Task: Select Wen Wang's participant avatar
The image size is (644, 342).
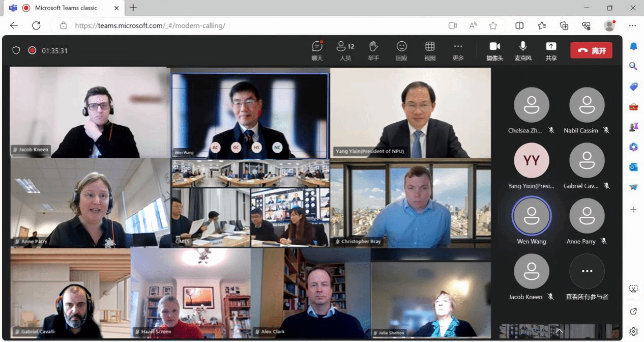Action: [531, 216]
